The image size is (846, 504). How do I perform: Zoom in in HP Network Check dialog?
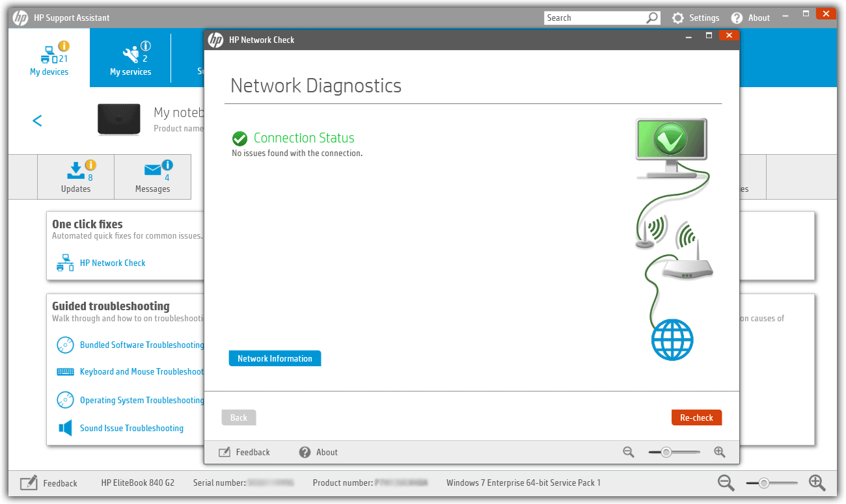click(719, 452)
